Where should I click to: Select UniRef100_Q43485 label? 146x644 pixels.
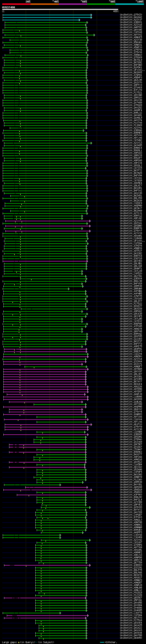pyautogui.click(x=131, y=146)
